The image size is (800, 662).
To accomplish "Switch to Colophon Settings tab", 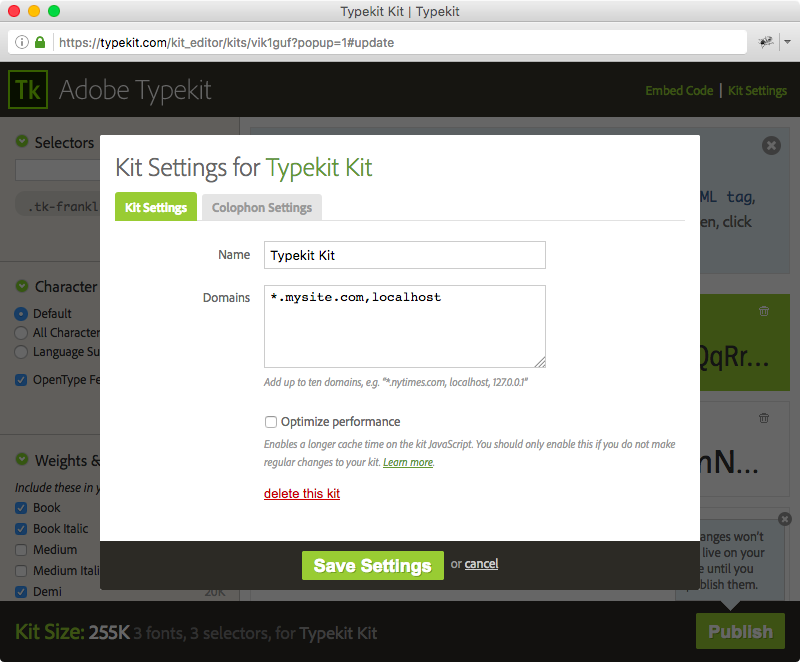I will 262,208.
